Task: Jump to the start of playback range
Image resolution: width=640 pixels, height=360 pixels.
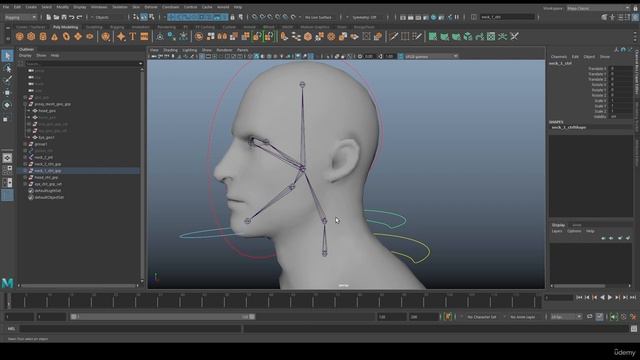Action: 579,298
